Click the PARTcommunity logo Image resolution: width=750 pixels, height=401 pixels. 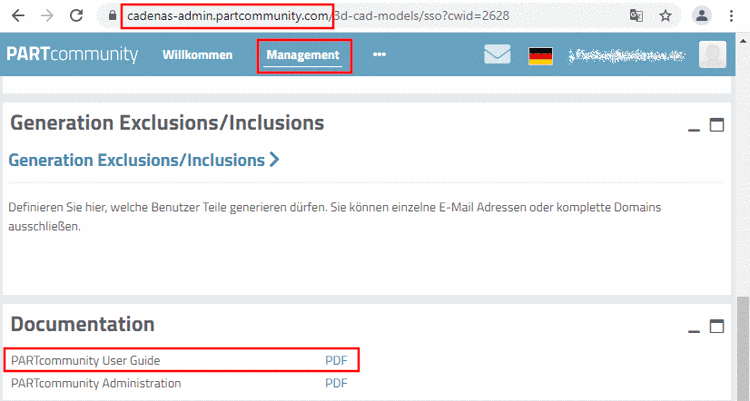72,54
